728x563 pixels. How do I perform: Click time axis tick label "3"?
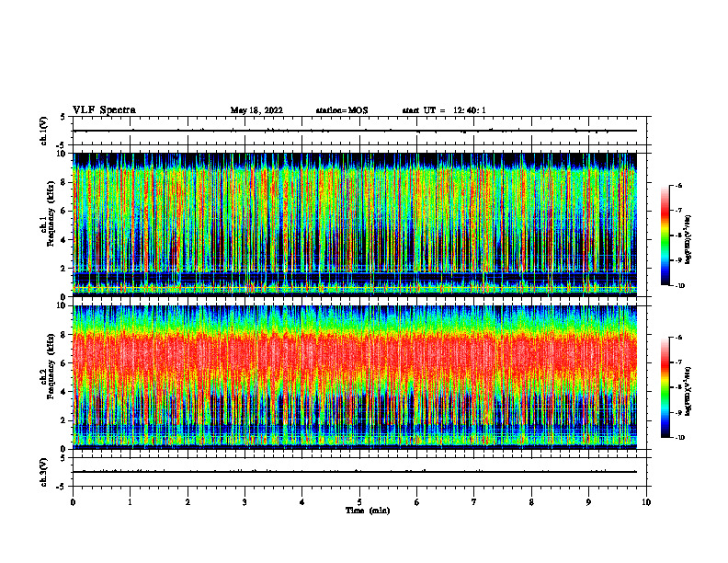(x=245, y=502)
